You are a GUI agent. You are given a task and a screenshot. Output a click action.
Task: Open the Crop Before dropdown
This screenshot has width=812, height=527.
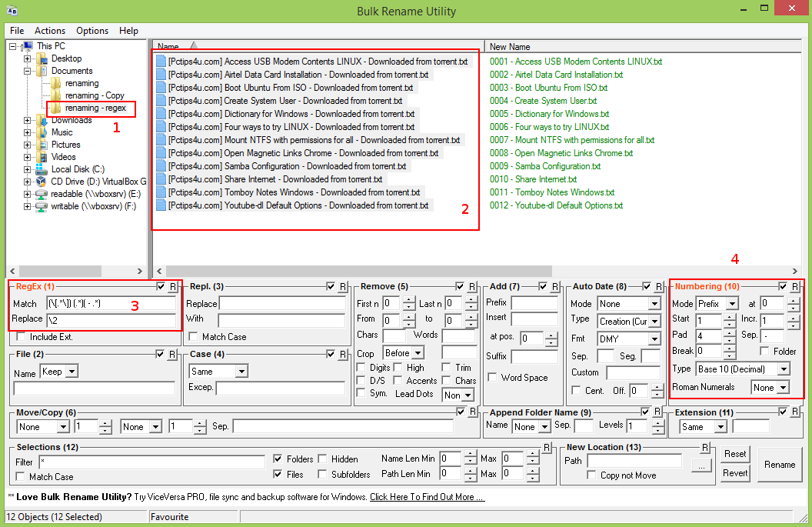pos(418,353)
